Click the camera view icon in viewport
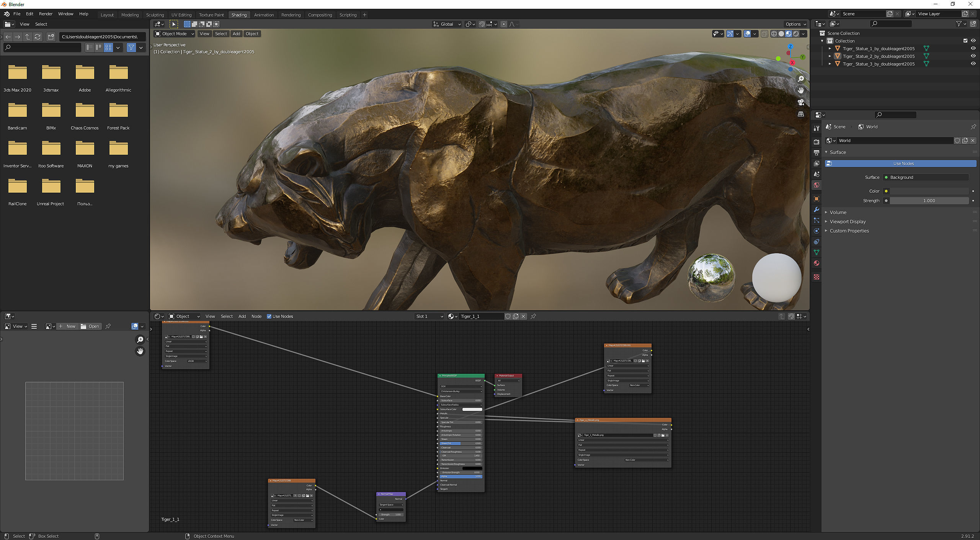 (800, 102)
